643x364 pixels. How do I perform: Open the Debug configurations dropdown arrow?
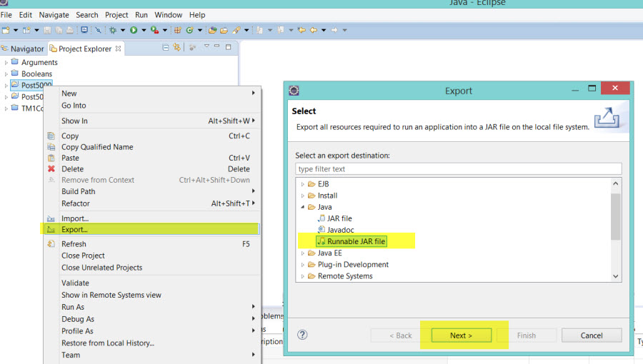click(123, 30)
